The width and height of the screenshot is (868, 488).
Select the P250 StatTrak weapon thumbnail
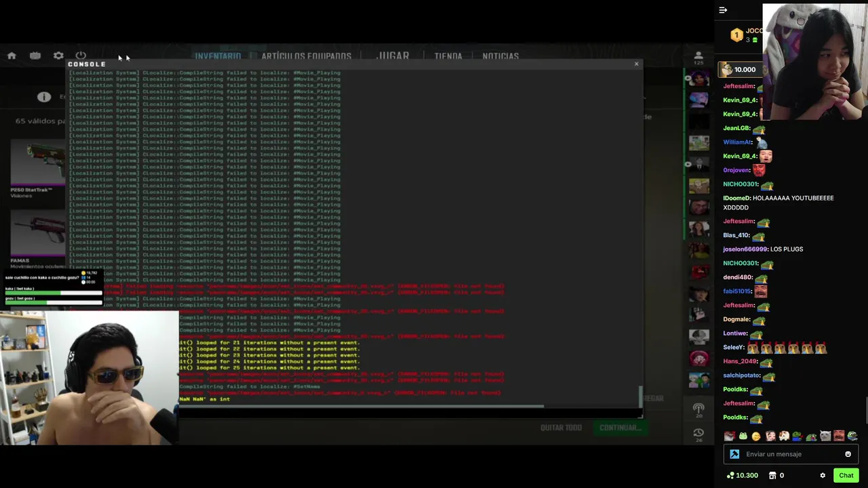tap(38, 163)
